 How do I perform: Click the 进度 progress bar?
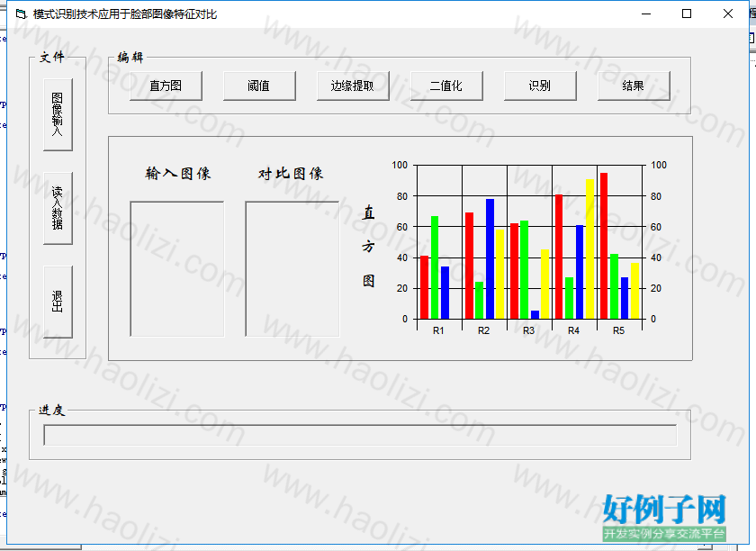[x=360, y=435]
